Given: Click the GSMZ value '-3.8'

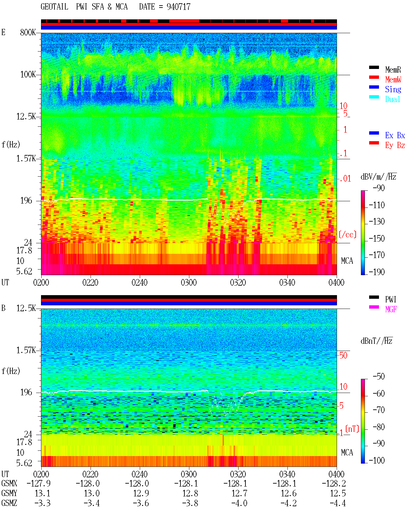Looking at the screenshot, I should 190,503.
